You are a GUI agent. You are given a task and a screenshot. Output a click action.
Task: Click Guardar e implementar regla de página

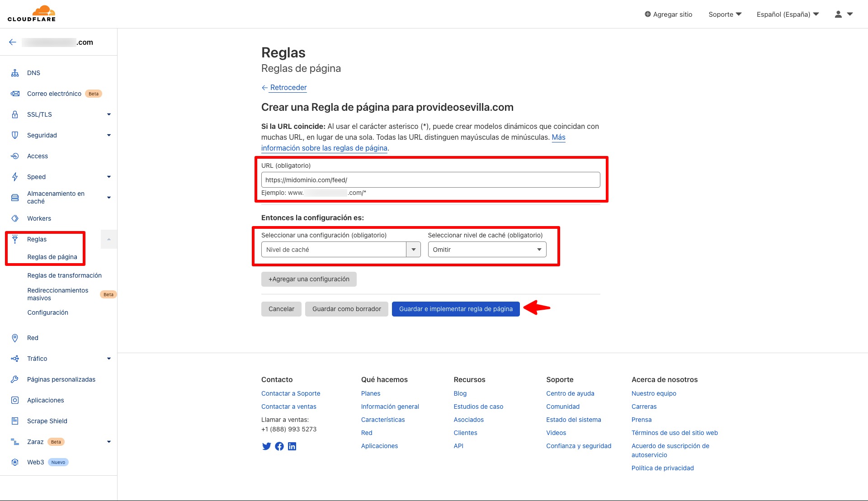[x=455, y=309]
